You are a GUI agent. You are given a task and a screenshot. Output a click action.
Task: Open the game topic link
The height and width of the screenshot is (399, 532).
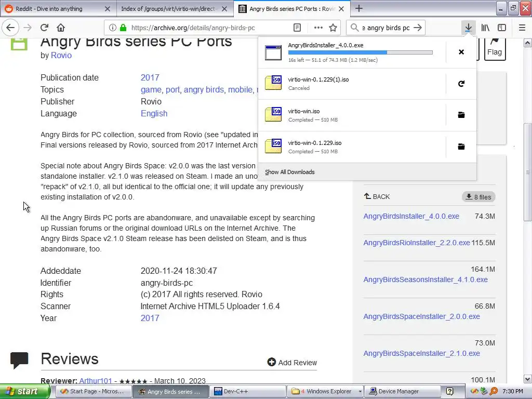(x=151, y=89)
